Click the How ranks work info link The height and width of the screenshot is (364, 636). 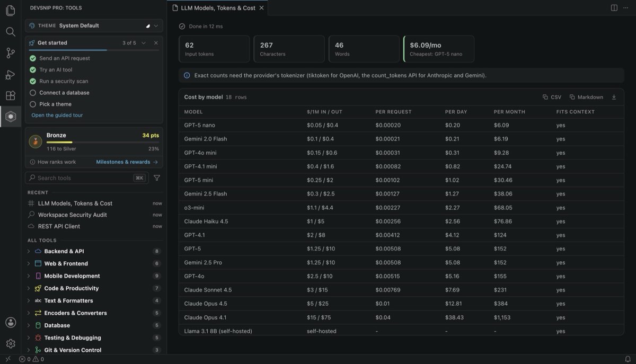[x=52, y=162]
